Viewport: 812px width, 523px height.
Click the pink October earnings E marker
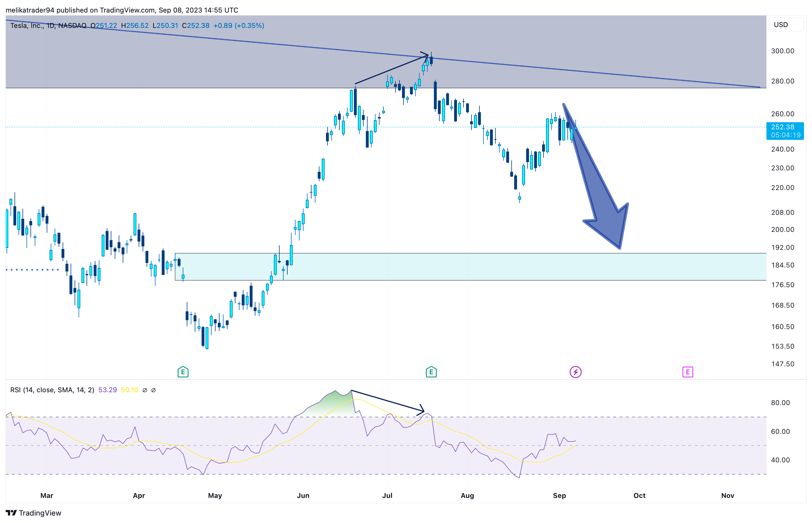tap(688, 372)
